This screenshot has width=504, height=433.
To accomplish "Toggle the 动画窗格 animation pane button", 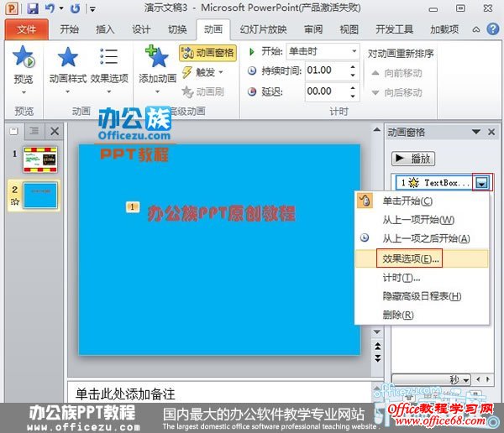I will (207, 53).
